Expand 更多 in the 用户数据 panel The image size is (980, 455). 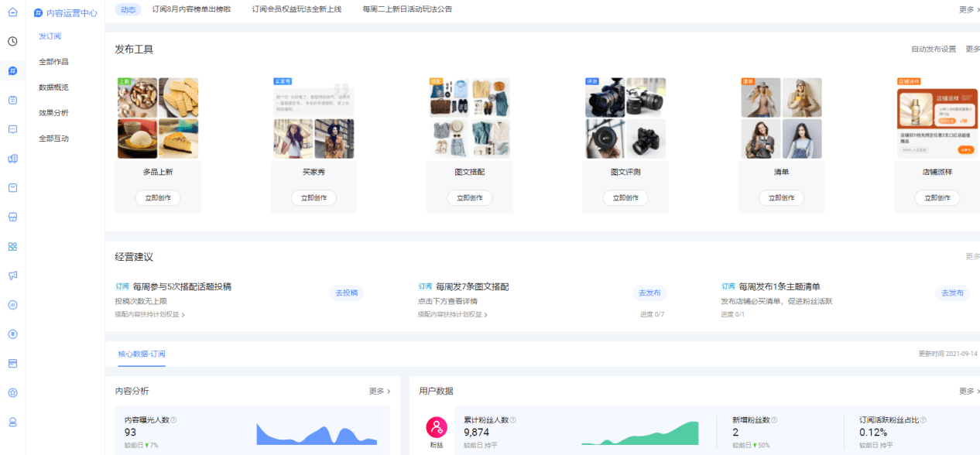[x=969, y=392]
